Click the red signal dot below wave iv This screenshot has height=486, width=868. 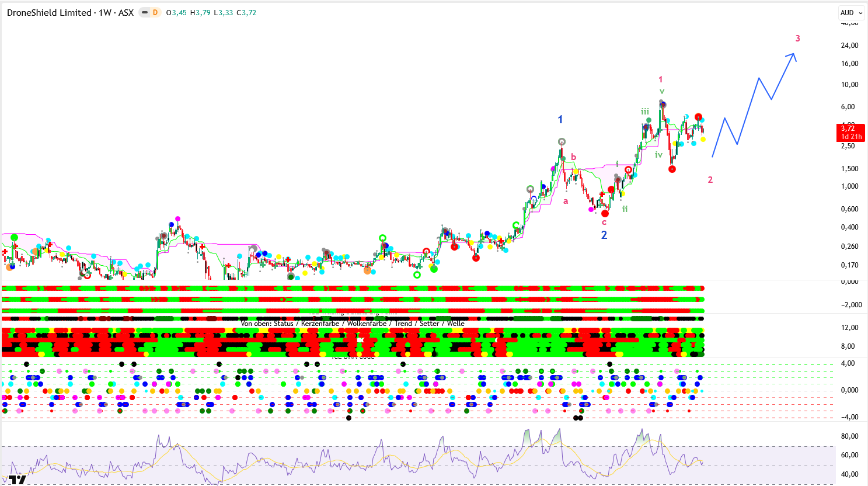pyautogui.click(x=672, y=169)
